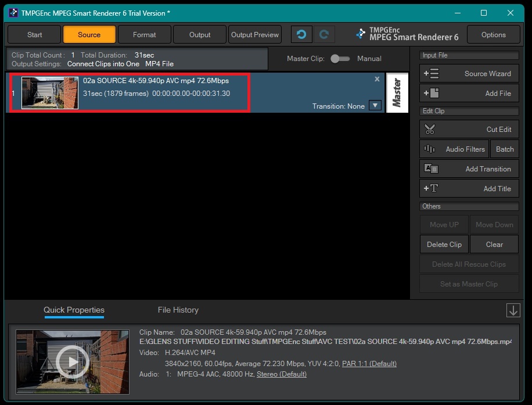The width and height of the screenshot is (532, 405).
Task: Expand the Transition: None dropdown
Action: pos(375,106)
